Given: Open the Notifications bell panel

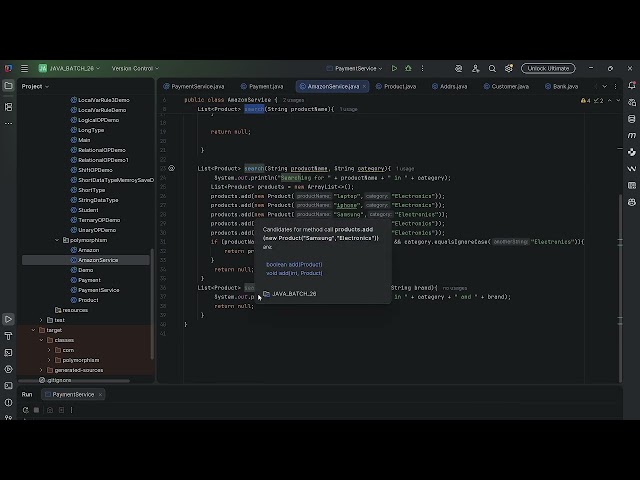Looking at the screenshot, I should coord(632,86).
